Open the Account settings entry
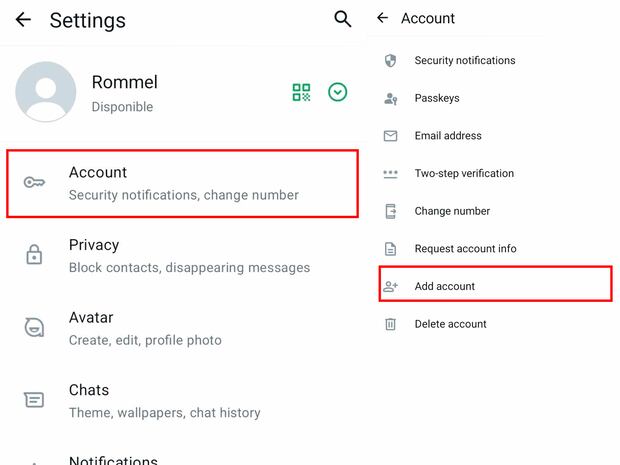This screenshot has width=620, height=465. 182,183
